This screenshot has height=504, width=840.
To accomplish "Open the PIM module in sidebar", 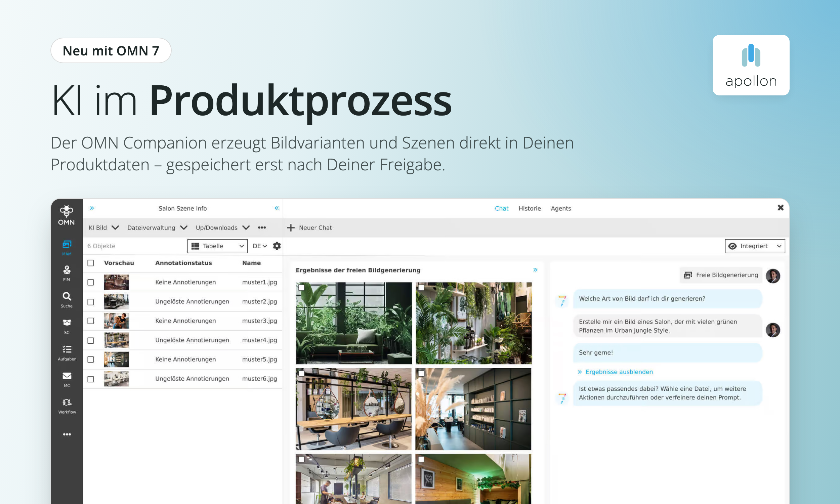I will (67, 274).
